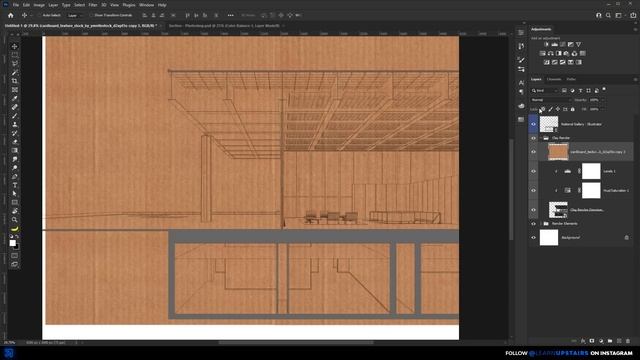Open the Fill value dropdown arrow
This screenshot has height=360, width=640.
pyautogui.click(x=602, y=109)
